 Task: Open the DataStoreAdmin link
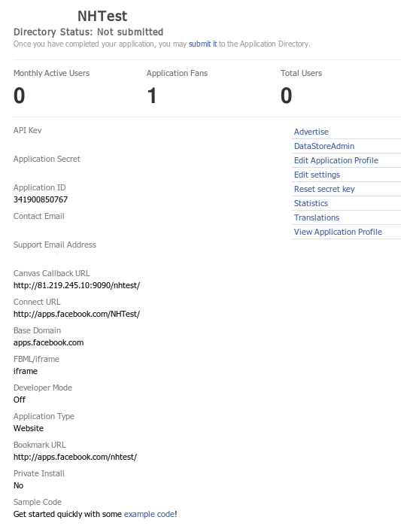(x=324, y=146)
